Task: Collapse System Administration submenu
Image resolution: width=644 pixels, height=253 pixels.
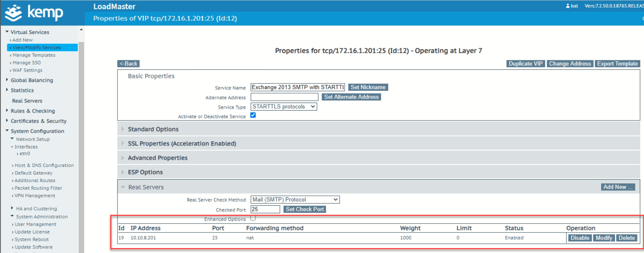Action: pos(42,217)
